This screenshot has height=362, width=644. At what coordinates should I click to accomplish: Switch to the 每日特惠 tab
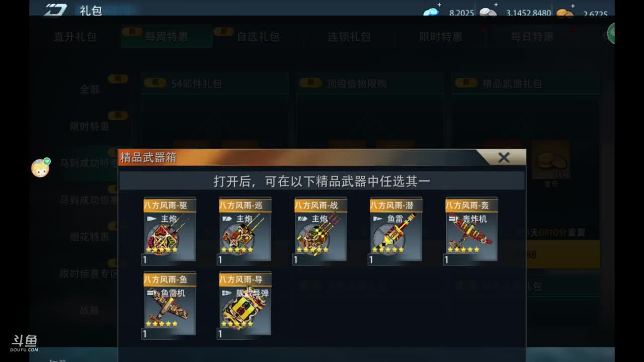(x=532, y=37)
